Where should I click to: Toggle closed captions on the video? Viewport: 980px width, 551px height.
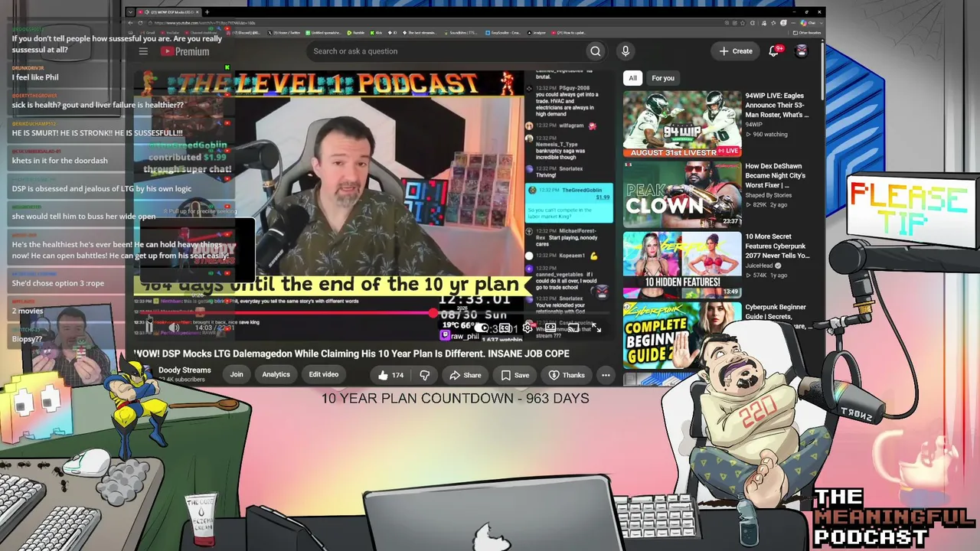[x=505, y=328]
